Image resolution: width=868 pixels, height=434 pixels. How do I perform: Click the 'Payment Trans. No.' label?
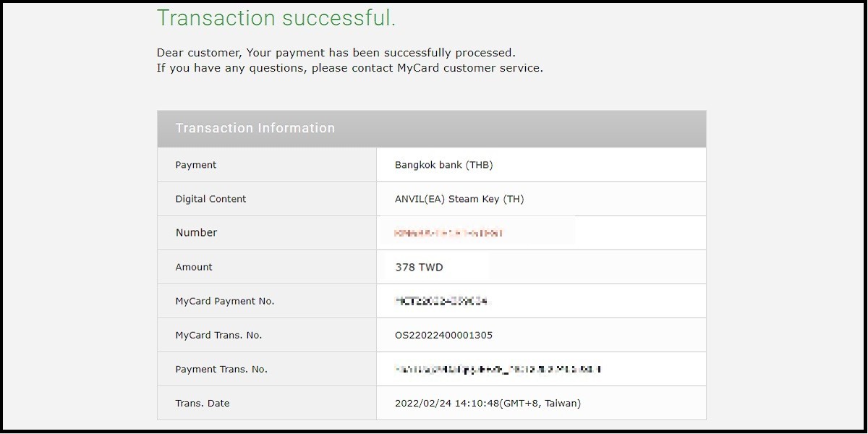(x=221, y=369)
